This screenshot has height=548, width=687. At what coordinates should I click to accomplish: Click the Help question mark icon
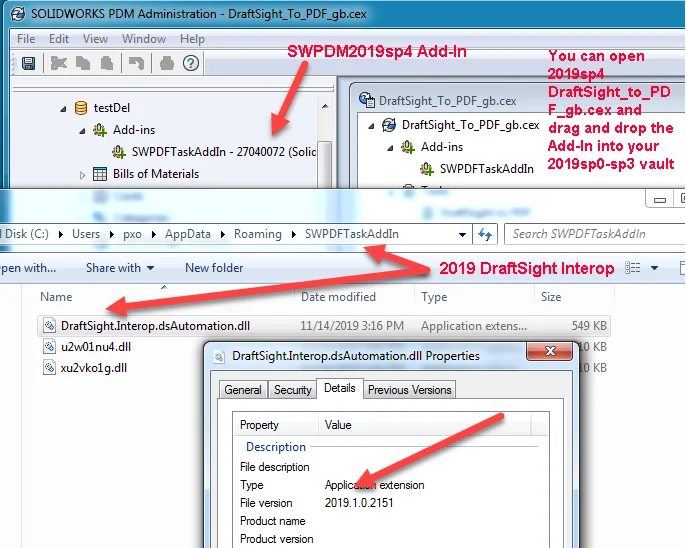point(191,64)
